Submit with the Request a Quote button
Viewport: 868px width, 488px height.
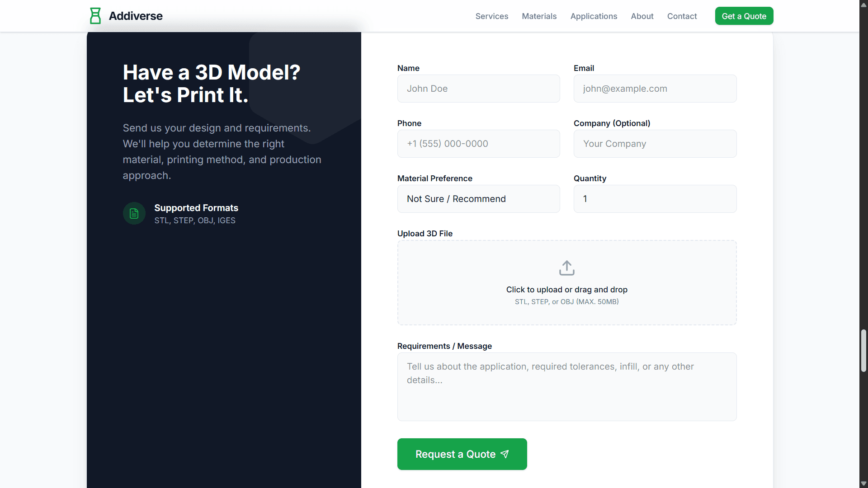pyautogui.click(x=462, y=454)
